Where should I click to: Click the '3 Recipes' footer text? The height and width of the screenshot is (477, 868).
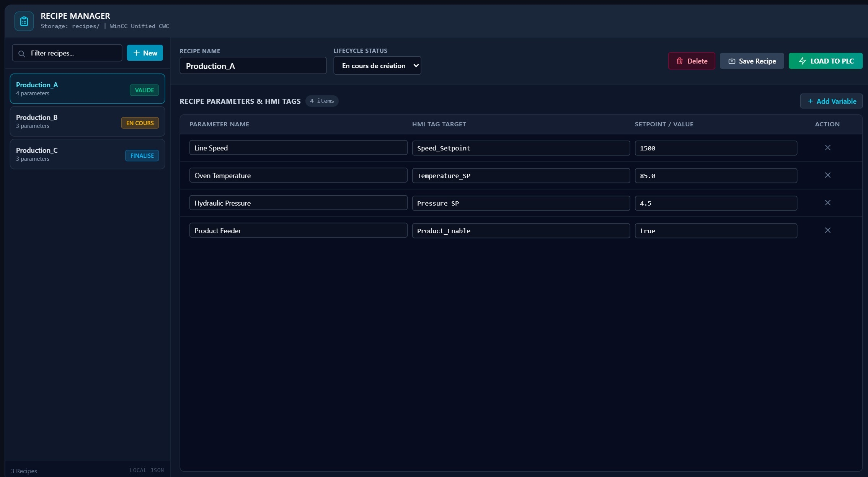point(24,471)
